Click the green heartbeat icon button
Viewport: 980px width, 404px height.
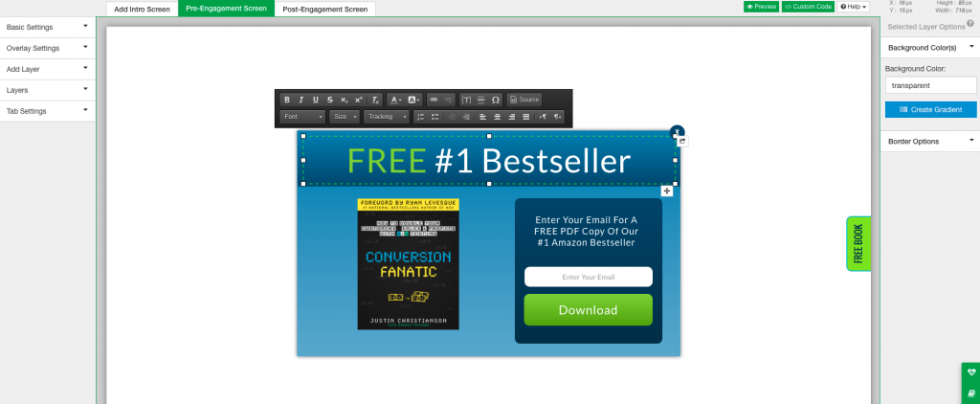point(971,372)
